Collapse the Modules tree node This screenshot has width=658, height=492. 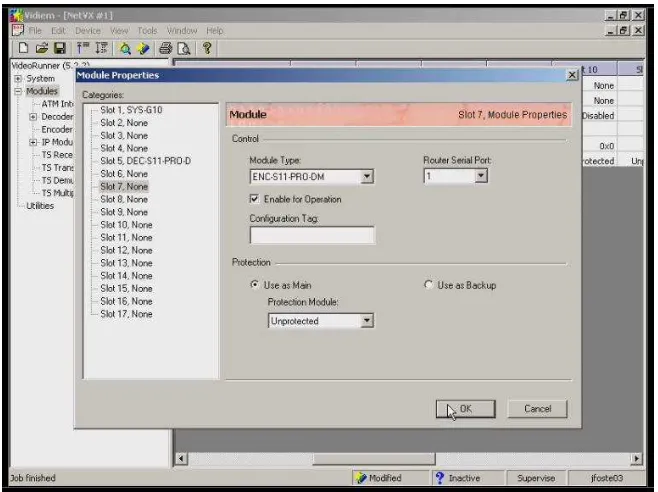[18, 91]
